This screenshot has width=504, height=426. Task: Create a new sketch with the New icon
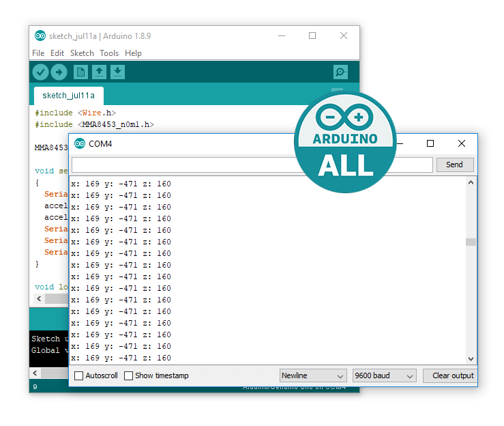(80, 72)
